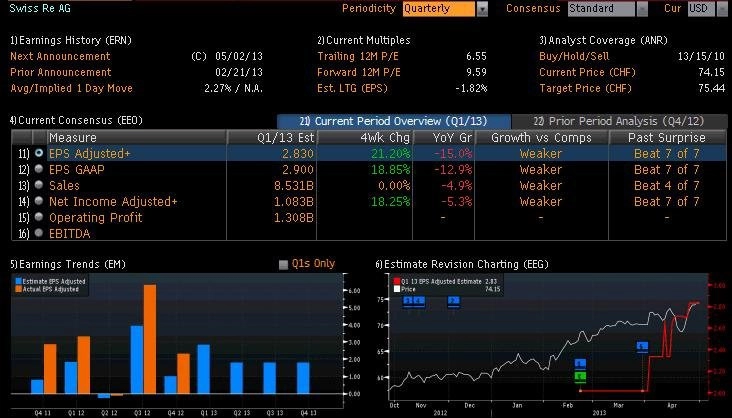The height and width of the screenshot is (418, 732).
Task: Click the Sales measure label
Action: (x=64, y=185)
